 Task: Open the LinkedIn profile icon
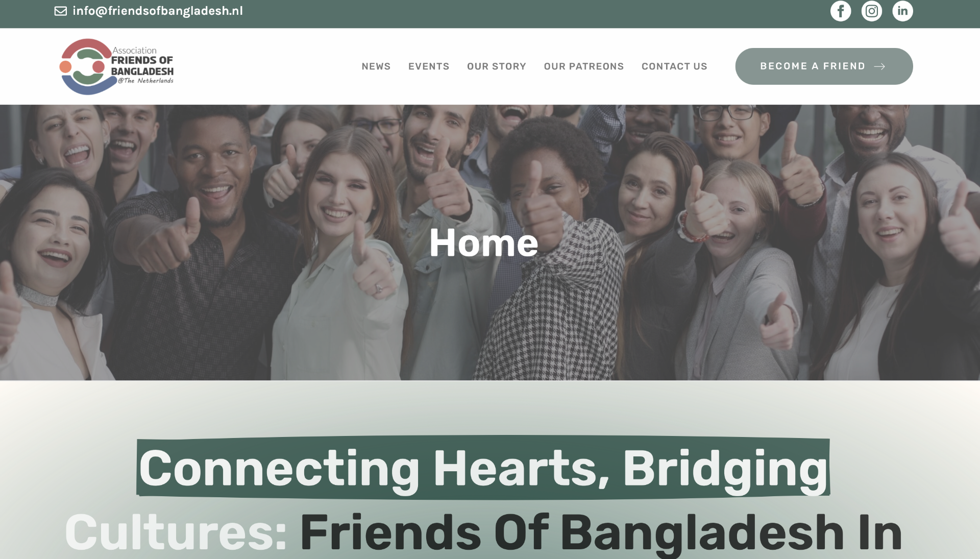point(902,11)
